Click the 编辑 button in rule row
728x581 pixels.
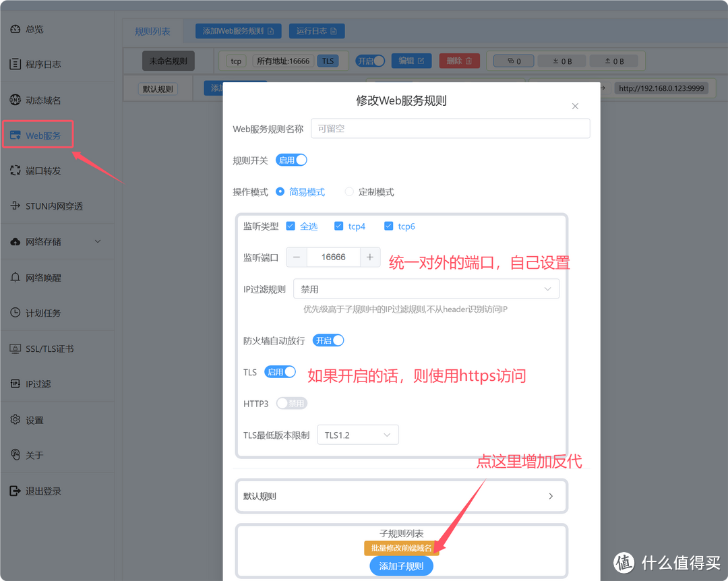click(x=411, y=61)
